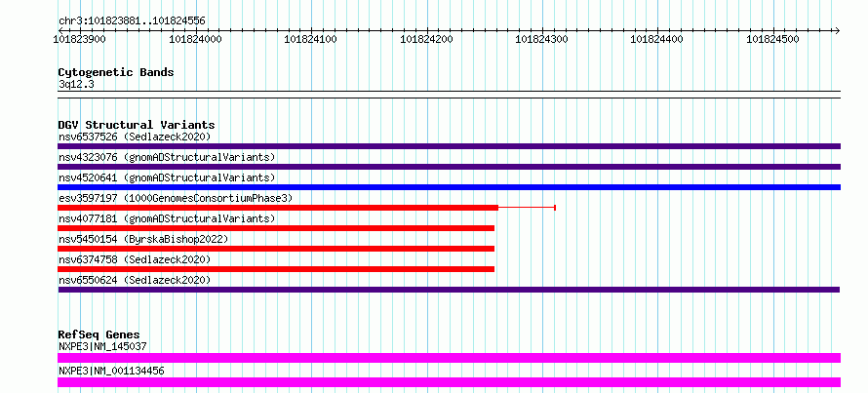Select the magenta NXPE3|NM_001134456 gene bar
This screenshot has width=868, height=393.
tap(449, 382)
